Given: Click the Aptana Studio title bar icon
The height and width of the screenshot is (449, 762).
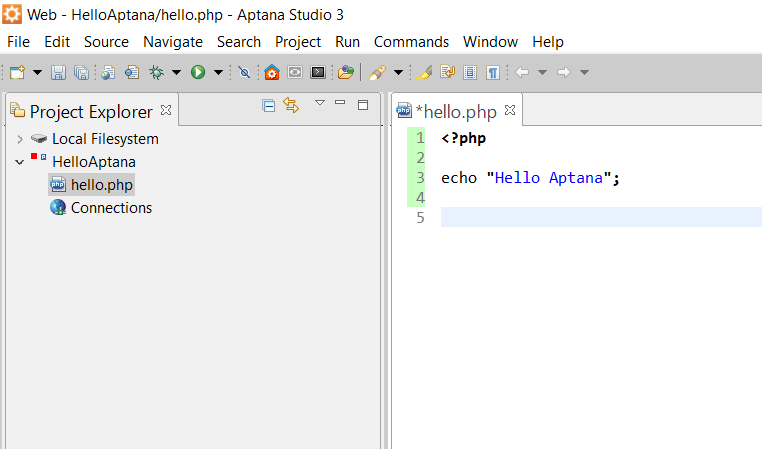Looking at the screenshot, I should pos(12,14).
